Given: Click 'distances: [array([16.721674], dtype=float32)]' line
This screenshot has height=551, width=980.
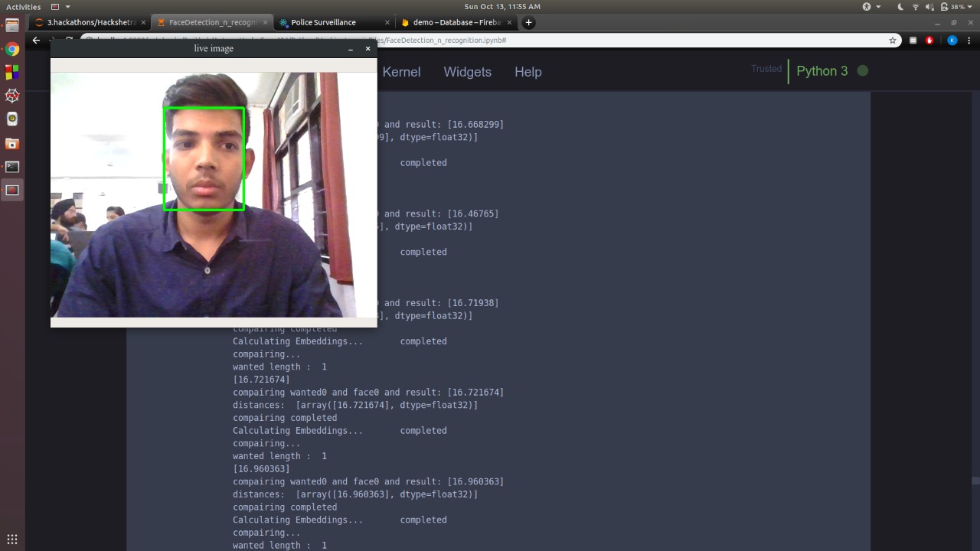Looking at the screenshot, I should coord(355,405).
